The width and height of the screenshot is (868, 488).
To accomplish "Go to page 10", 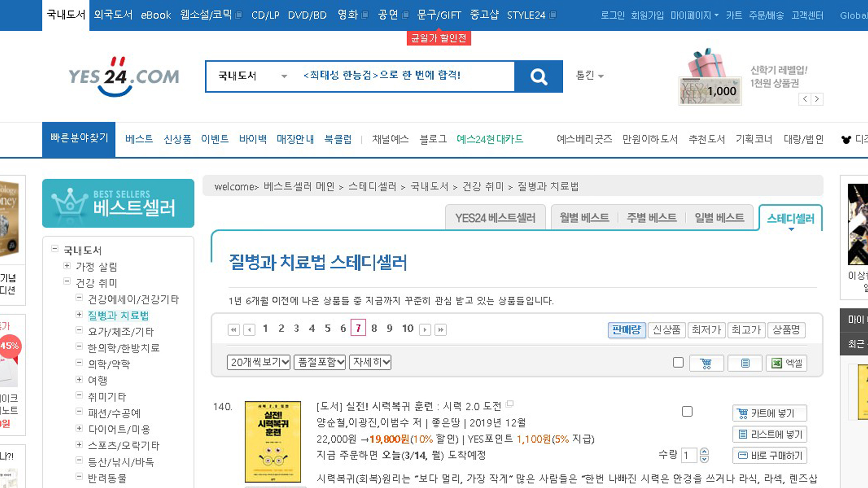I will pos(408,328).
